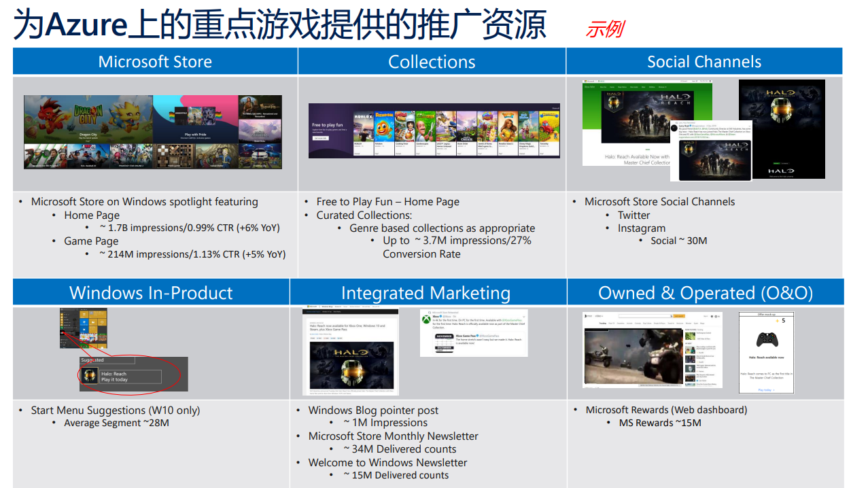The image size is (868, 488).
Task: Click the red 示例 label
Action: 604,29
